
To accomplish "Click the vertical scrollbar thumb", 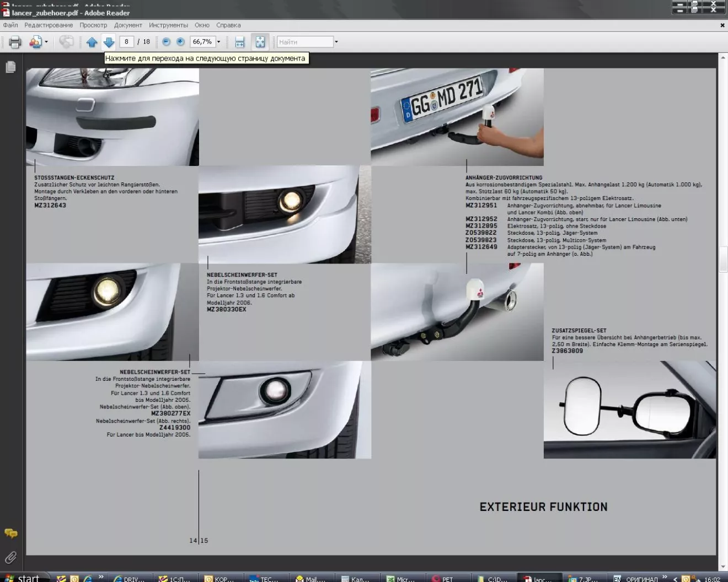I will [723, 259].
